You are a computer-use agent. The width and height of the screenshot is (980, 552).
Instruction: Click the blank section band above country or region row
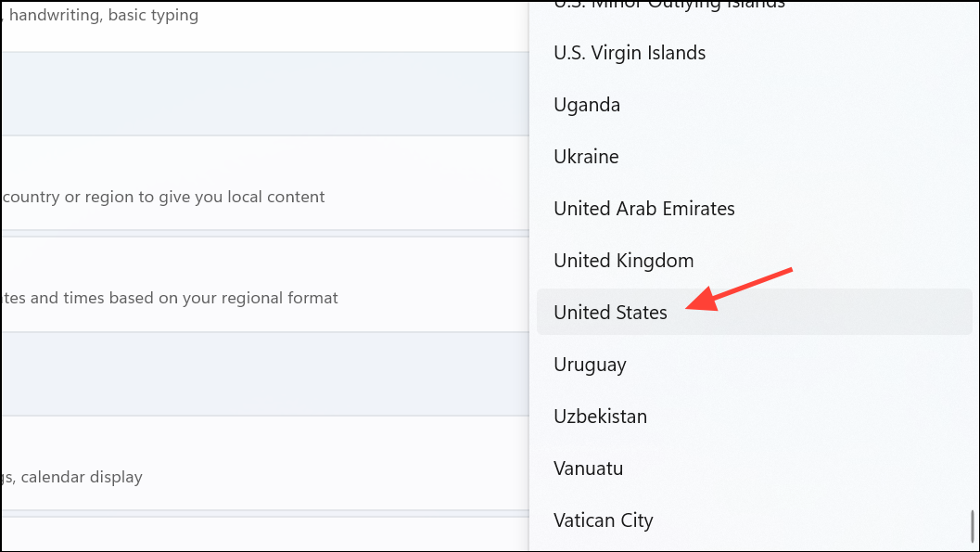coord(260,93)
